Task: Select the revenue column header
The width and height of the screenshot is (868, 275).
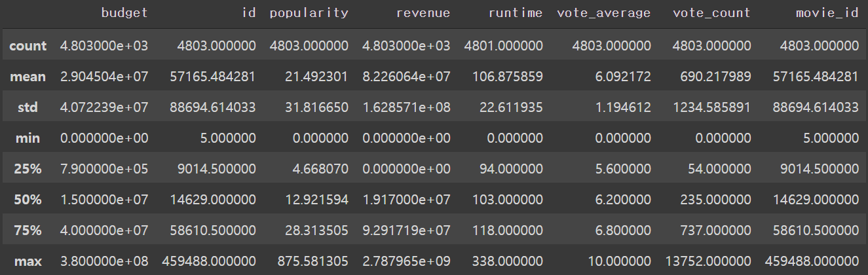Action: (423, 13)
